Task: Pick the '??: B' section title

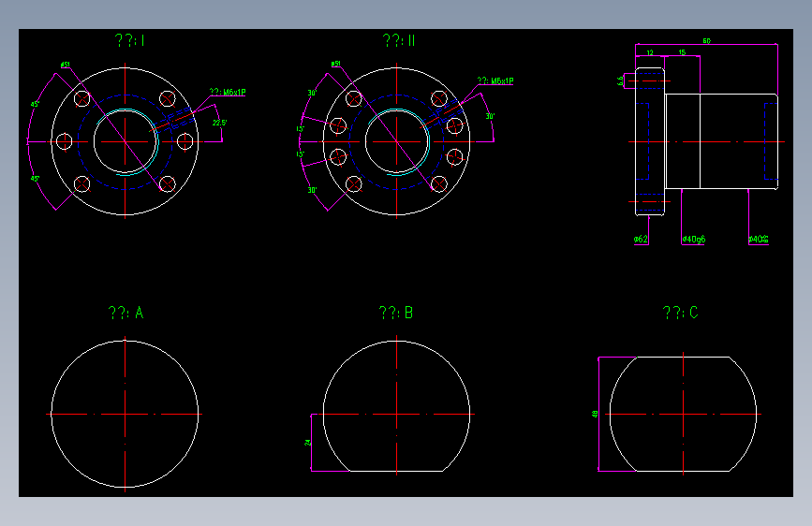Action: (396, 313)
